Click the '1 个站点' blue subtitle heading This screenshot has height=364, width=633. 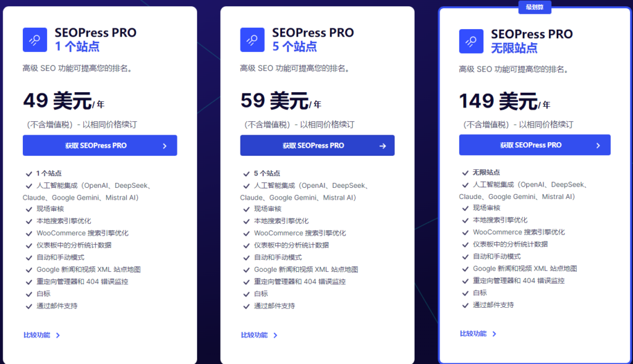pyautogui.click(x=77, y=46)
